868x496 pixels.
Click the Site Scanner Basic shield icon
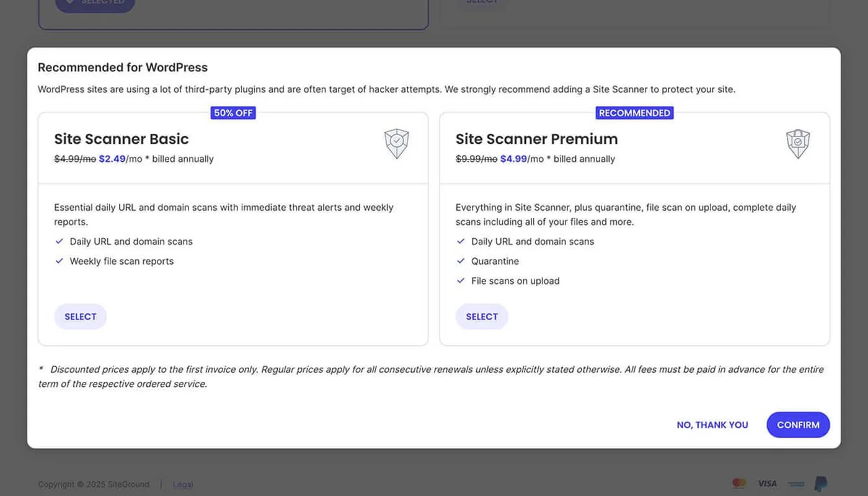point(396,144)
